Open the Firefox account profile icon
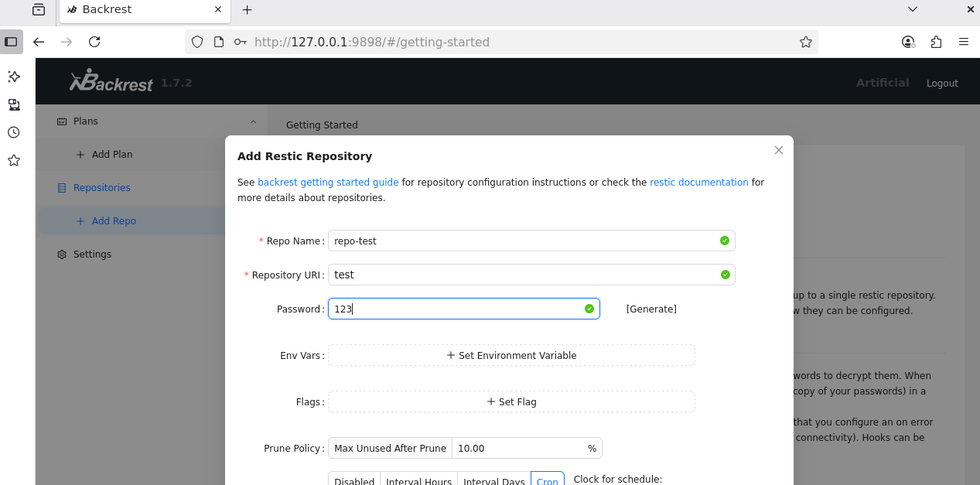Screen dimensions: 980x485 pos(908,42)
